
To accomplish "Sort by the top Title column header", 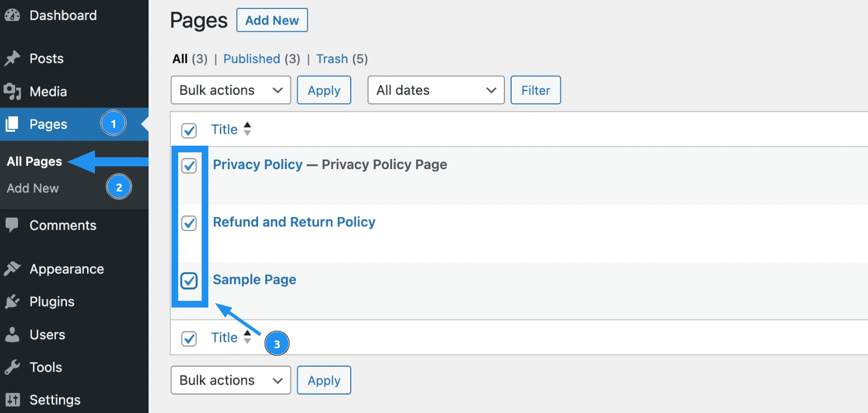I will pyautogui.click(x=224, y=129).
